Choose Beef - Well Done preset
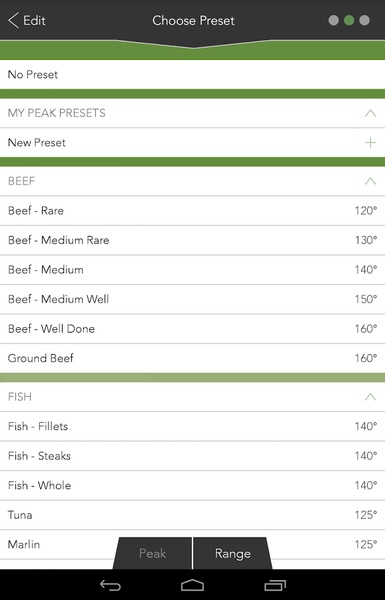This screenshot has height=600, width=385. 192,329
